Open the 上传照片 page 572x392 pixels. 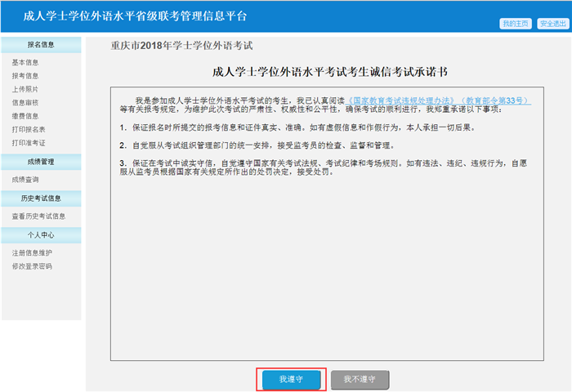25,89
